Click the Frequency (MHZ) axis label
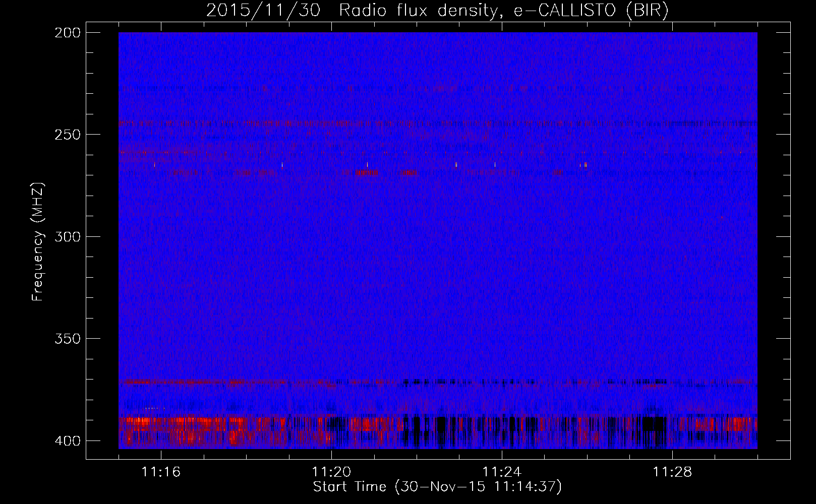816x504 pixels. click(38, 242)
